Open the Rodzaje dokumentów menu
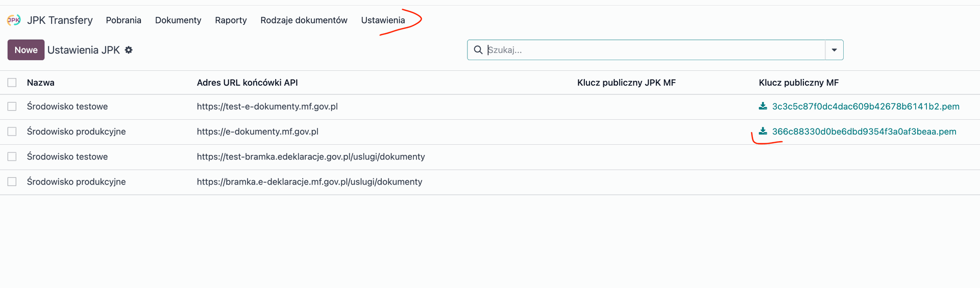The height and width of the screenshot is (288, 980). [x=304, y=20]
